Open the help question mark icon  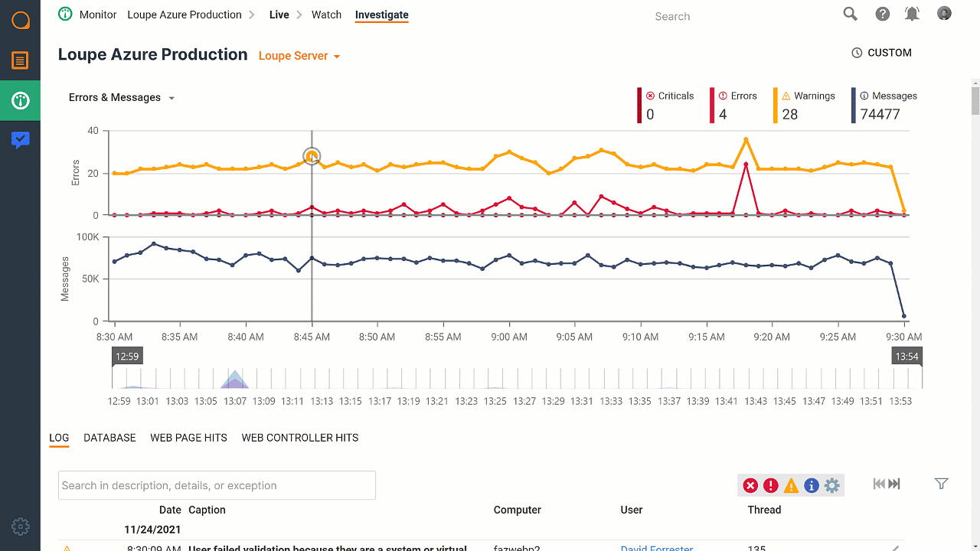pos(883,14)
